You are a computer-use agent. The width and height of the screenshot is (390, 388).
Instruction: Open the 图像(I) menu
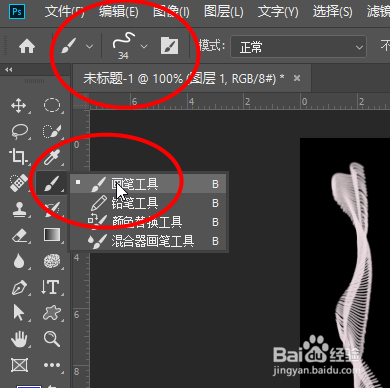click(x=171, y=12)
